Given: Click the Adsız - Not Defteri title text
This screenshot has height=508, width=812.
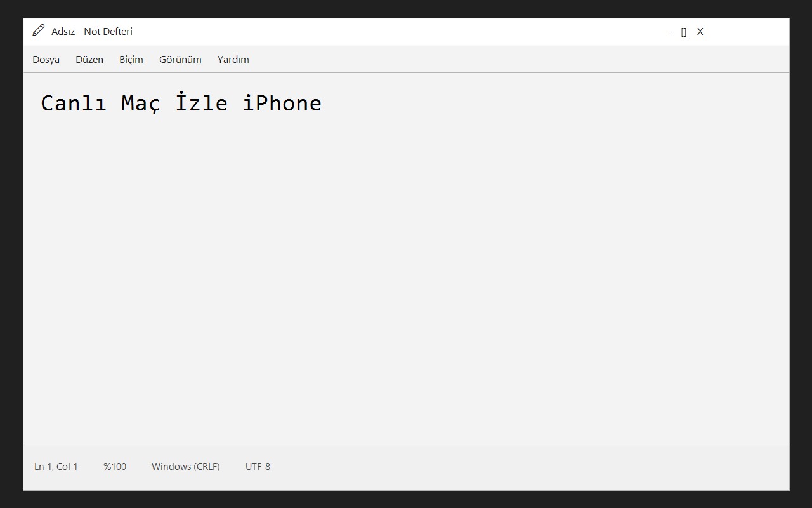Looking at the screenshot, I should point(92,31).
